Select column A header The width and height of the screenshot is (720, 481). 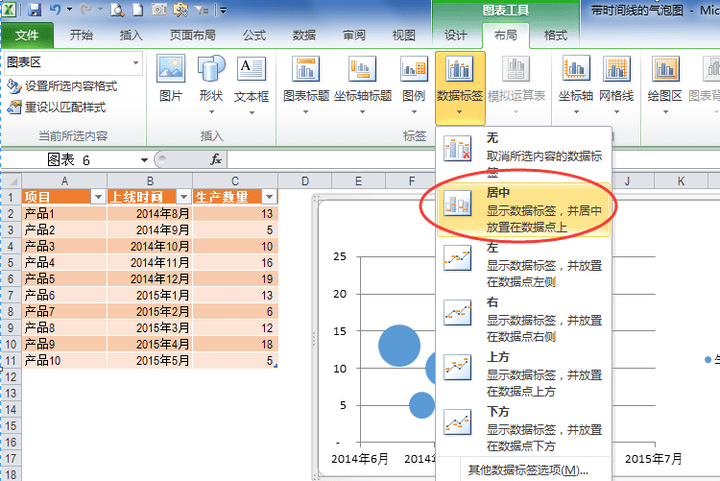click(x=64, y=181)
